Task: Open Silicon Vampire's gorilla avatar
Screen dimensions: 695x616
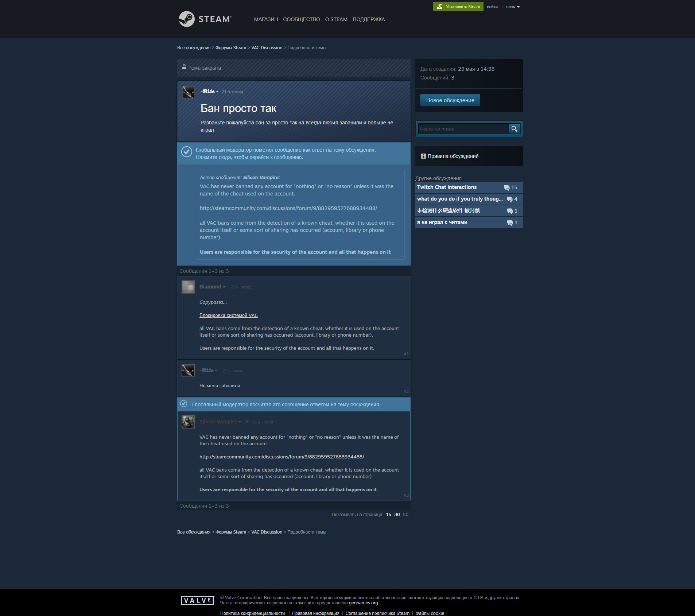Action: (x=188, y=422)
